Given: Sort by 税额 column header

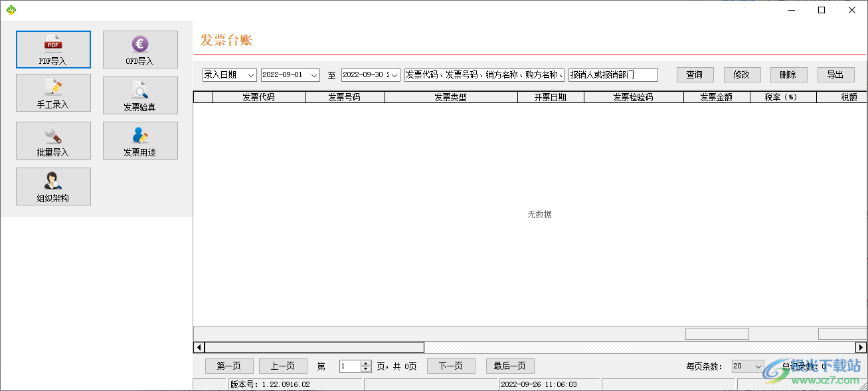Looking at the screenshot, I should click(x=842, y=97).
